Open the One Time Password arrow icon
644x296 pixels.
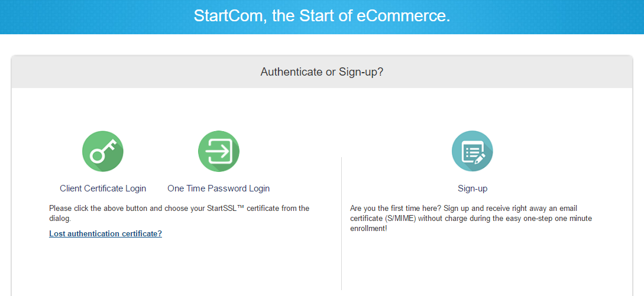[x=218, y=151]
